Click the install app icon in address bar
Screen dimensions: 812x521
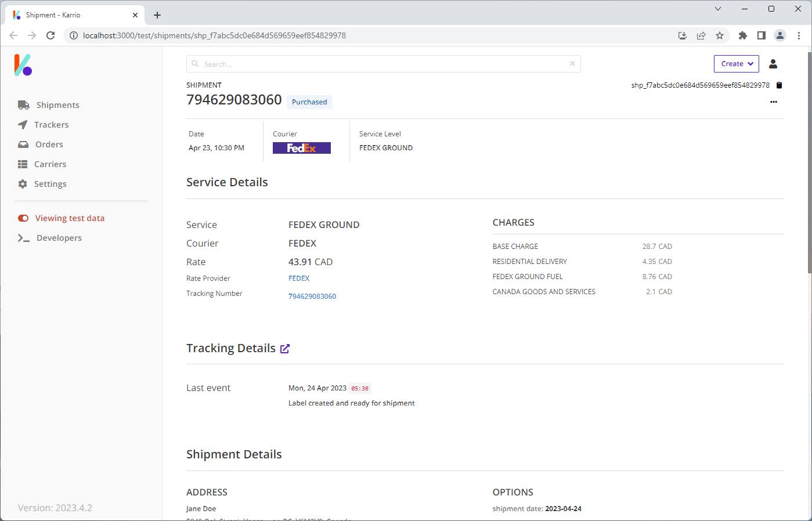(x=683, y=35)
